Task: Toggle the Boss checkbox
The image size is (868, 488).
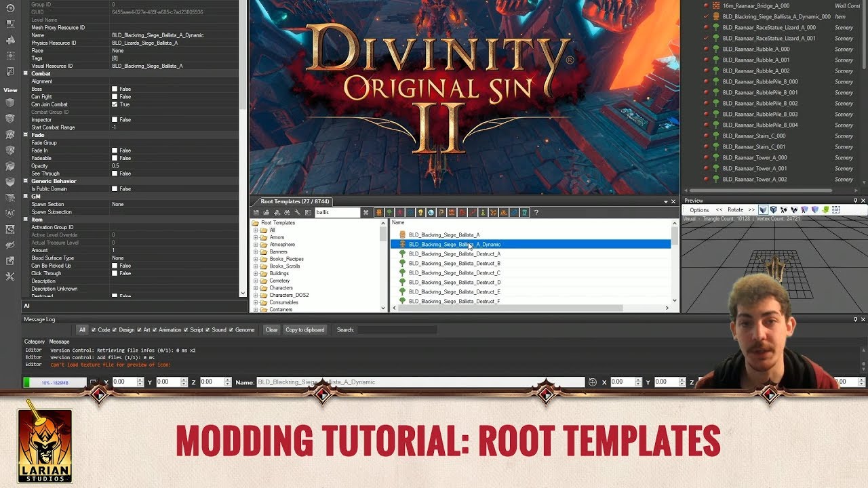Action: [x=115, y=89]
